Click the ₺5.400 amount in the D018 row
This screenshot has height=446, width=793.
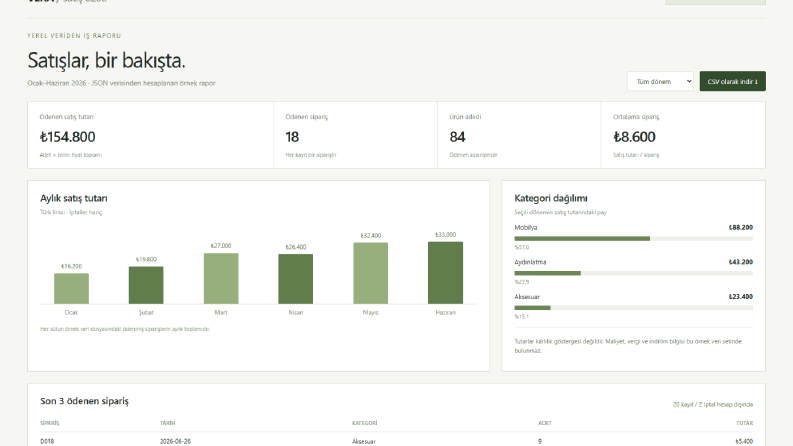[x=744, y=441]
